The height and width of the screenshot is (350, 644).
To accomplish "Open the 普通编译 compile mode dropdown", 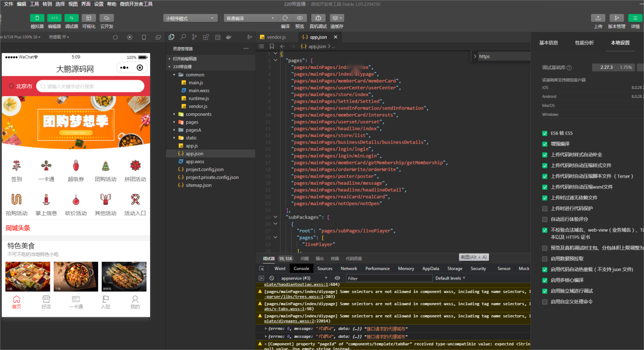I will [250, 18].
